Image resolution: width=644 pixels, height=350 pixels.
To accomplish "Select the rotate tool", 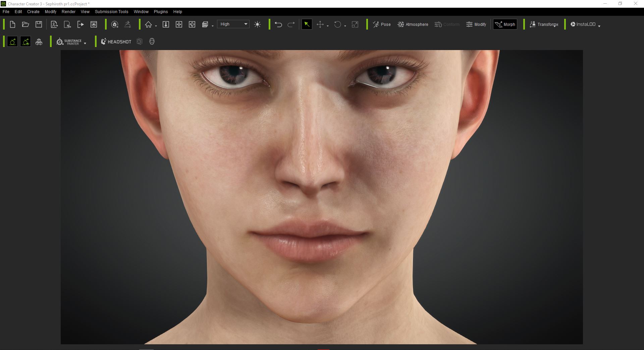I will pyautogui.click(x=337, y=24).
